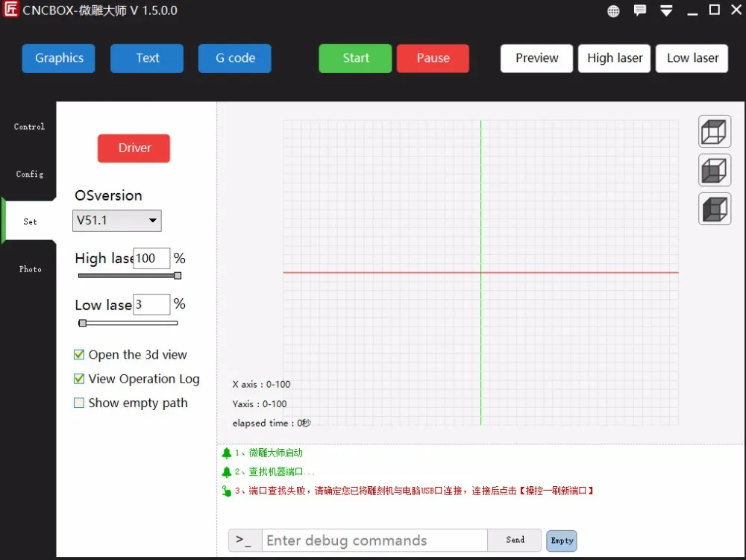The image size is (746, 560).
Task: Switch to semi-shaded cube view
Action: [x=714, y=170]
